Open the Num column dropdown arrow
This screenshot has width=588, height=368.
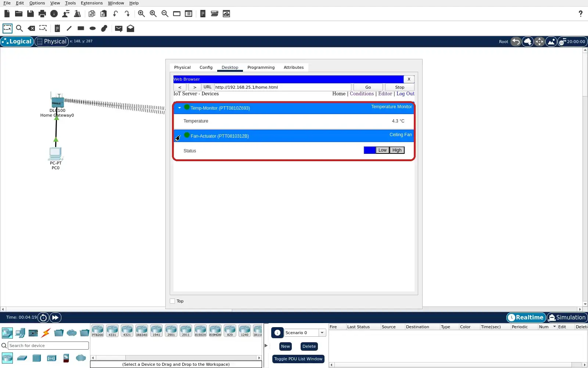[554, 327]
